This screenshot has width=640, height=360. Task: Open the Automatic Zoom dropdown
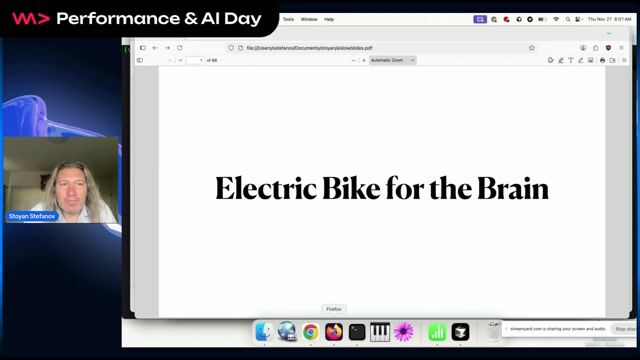pos(393,60)
